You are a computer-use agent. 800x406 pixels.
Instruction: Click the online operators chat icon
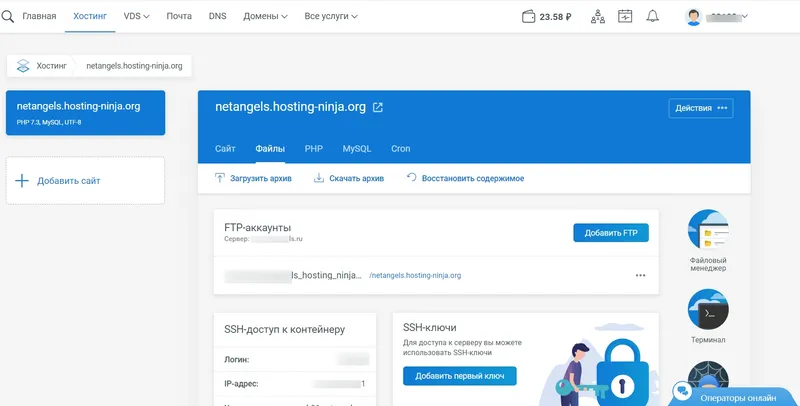pos(682,392)
